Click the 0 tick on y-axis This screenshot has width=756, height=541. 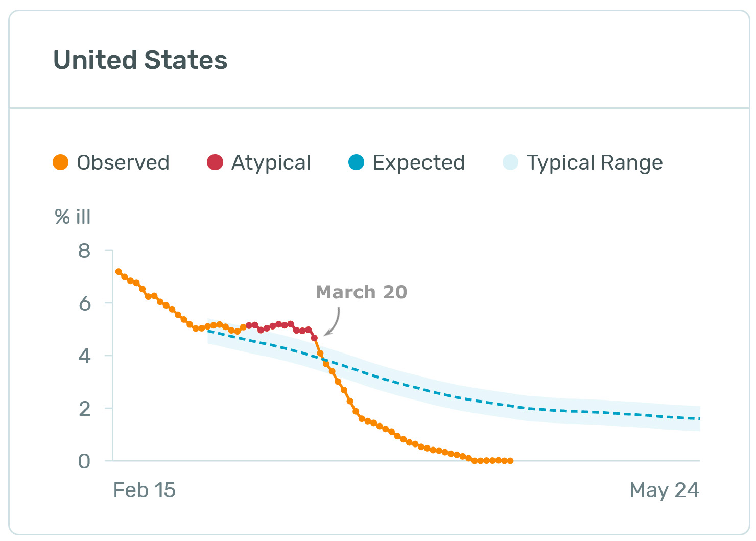(84, 461)
